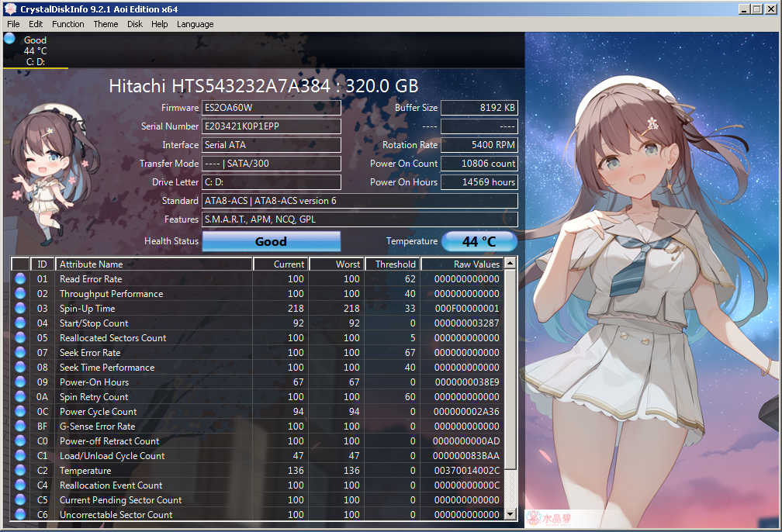Screen dimensions: 782x532
Task: Click the Current column header
Action: [x=281, y=264]
